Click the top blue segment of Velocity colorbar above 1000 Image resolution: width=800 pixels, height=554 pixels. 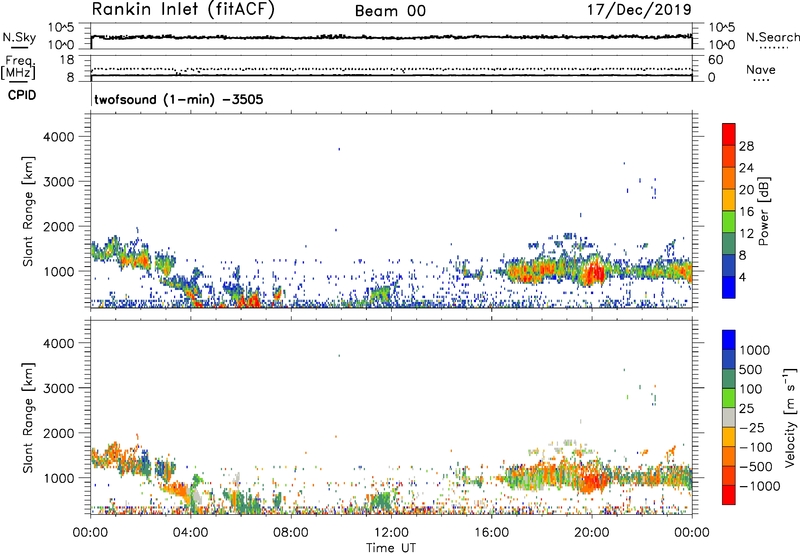729,340
